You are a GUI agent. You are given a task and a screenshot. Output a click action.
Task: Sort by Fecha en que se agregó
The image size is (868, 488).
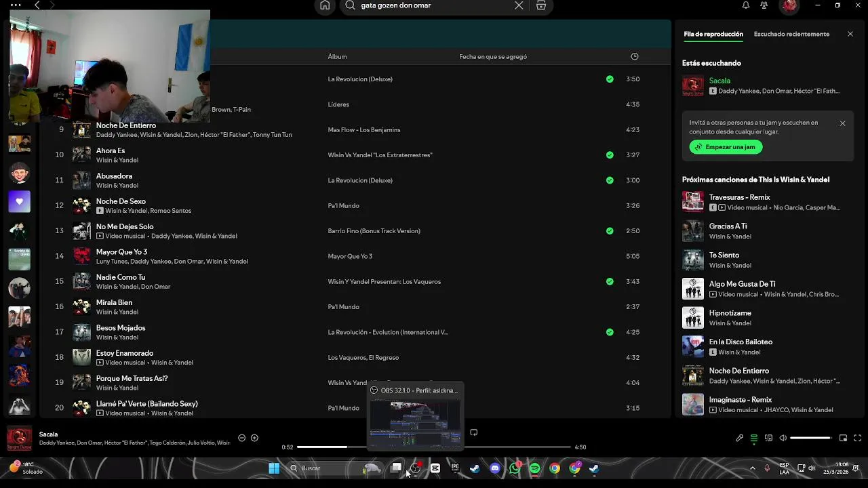coord(493,57)
